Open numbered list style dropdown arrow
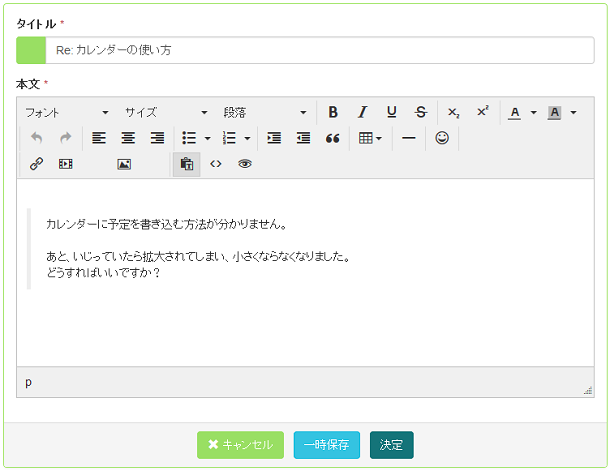Image resolution: width=610 pixels, height=471 pixels. [x=247, y=138]
